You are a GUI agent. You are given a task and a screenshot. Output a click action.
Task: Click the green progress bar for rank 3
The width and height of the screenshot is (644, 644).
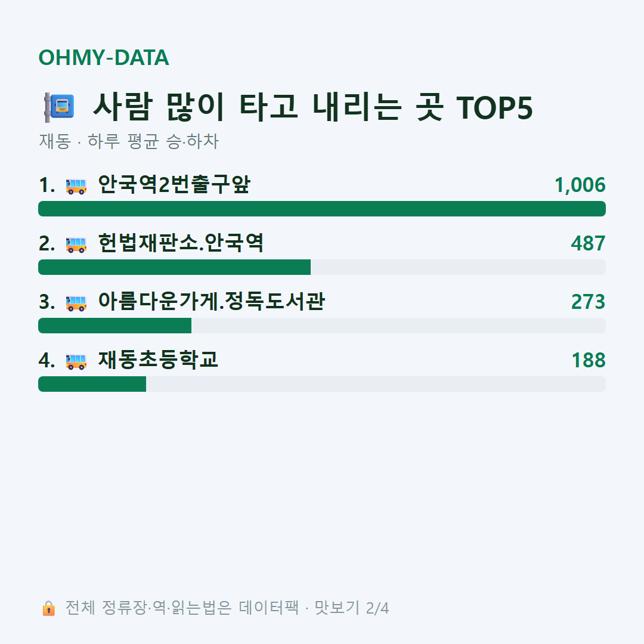(x=115, y=326)
